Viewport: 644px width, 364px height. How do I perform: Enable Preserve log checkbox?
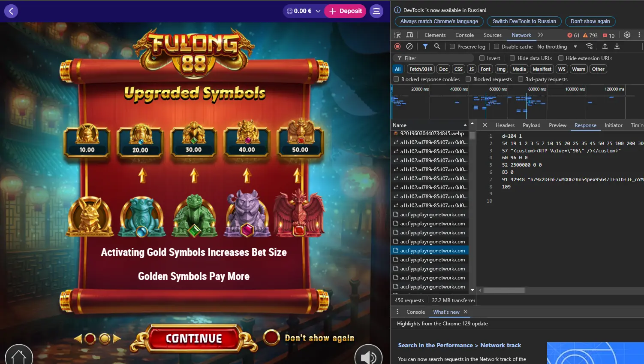452,46
